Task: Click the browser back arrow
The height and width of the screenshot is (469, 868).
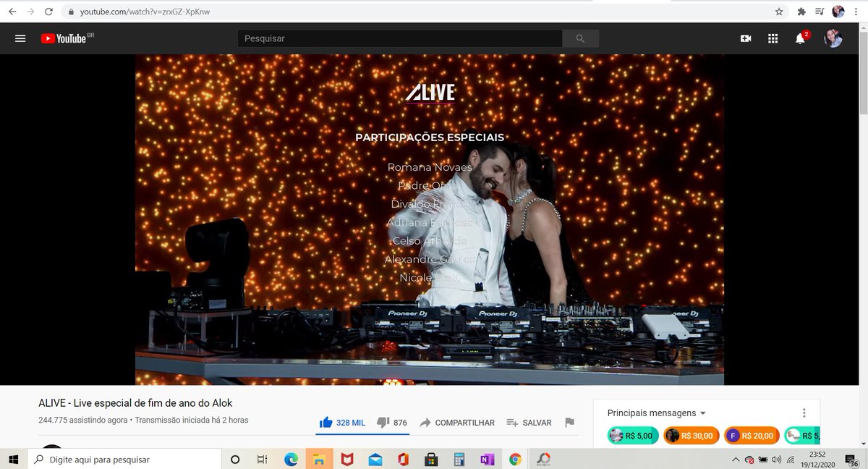Action: (12, 12)
